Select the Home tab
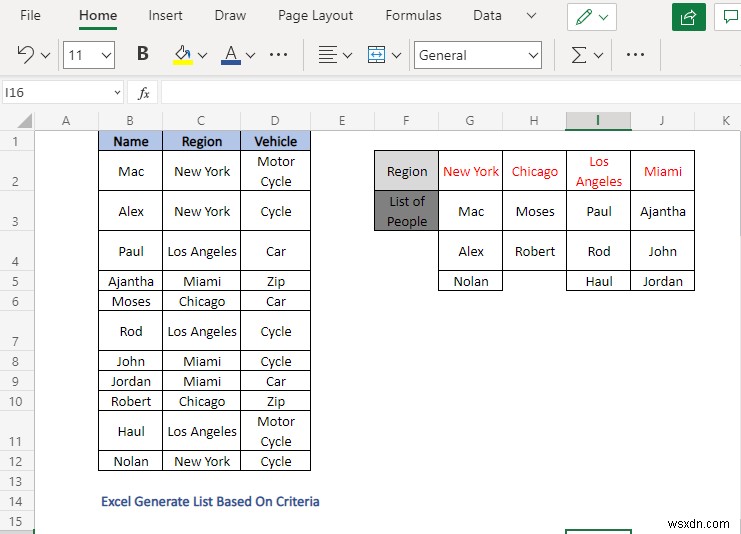This screenshot has width=741, height=534. point(98,16)
